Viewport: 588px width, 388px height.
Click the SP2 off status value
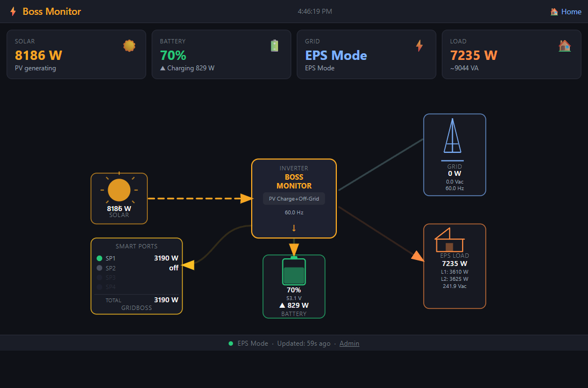[174, 268]
